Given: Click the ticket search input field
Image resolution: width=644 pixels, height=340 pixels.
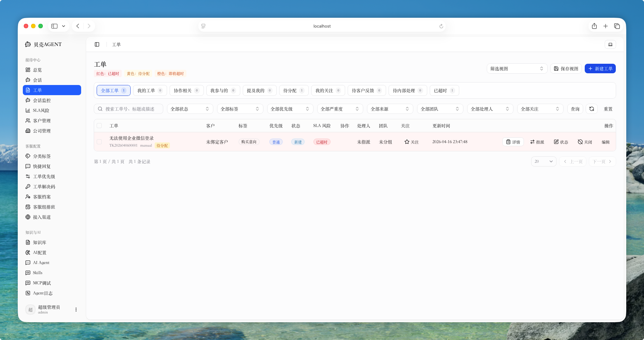Looking at the screenshot, I should (132, 109).
